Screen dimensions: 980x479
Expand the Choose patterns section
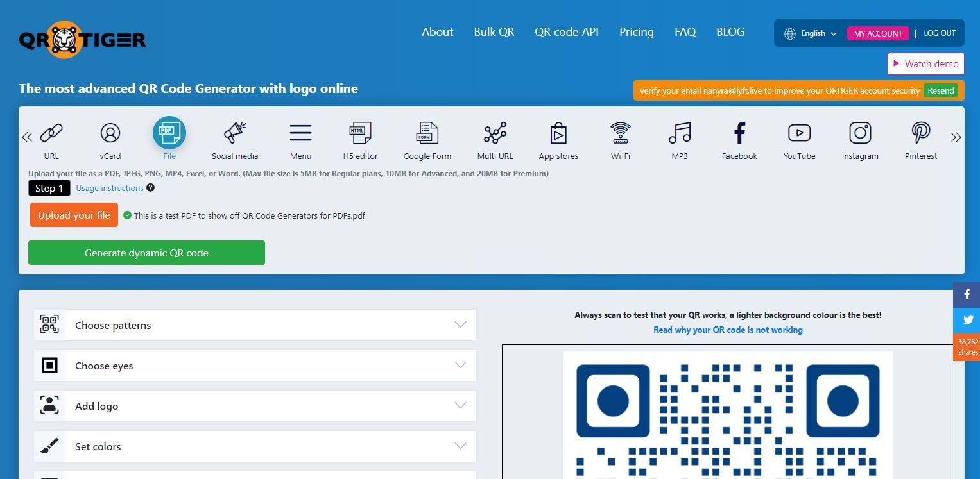click(255, 325)
